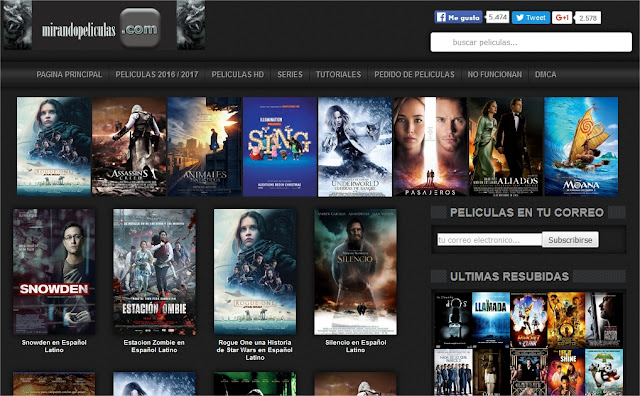Open the PAGINA PRINCIPAL menu item
Screen dimensions: 640x396
point(69,74)
